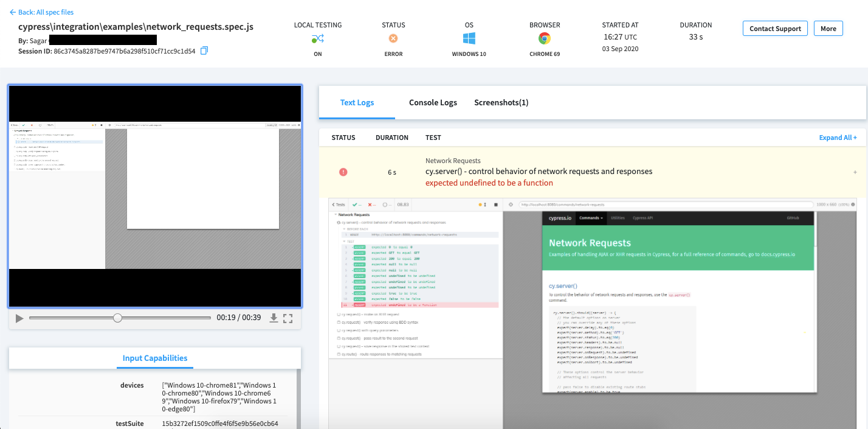Click the Contact Support button
The height and width of the screenshot is (429, 868).
tap(775, 28)
